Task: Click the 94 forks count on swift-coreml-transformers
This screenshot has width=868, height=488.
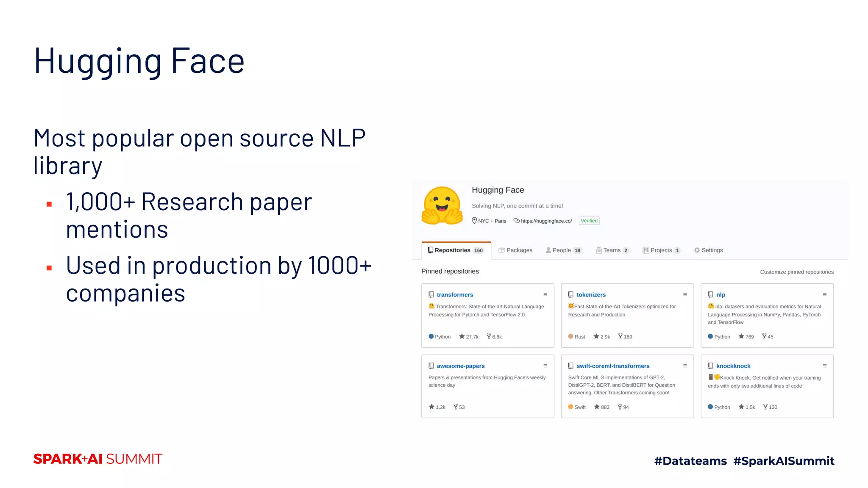Action: 623,407
